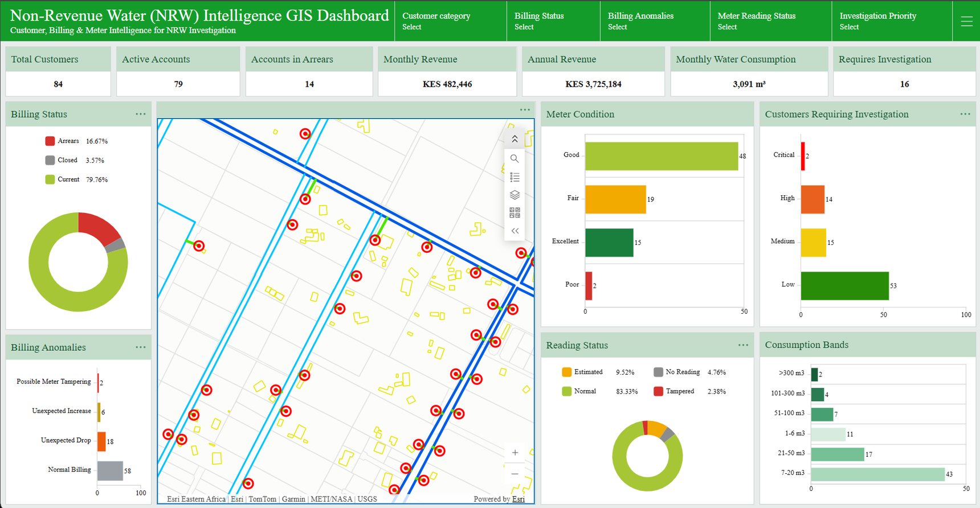This screenshot has height=508, width=980.
Task: Select the High priority investigation bar
Action: coord(812,199)
